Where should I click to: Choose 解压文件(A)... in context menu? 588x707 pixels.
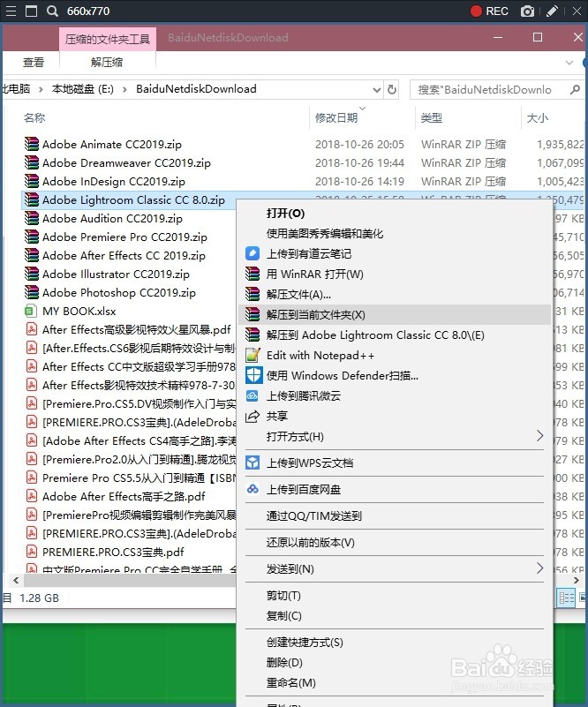298,295
